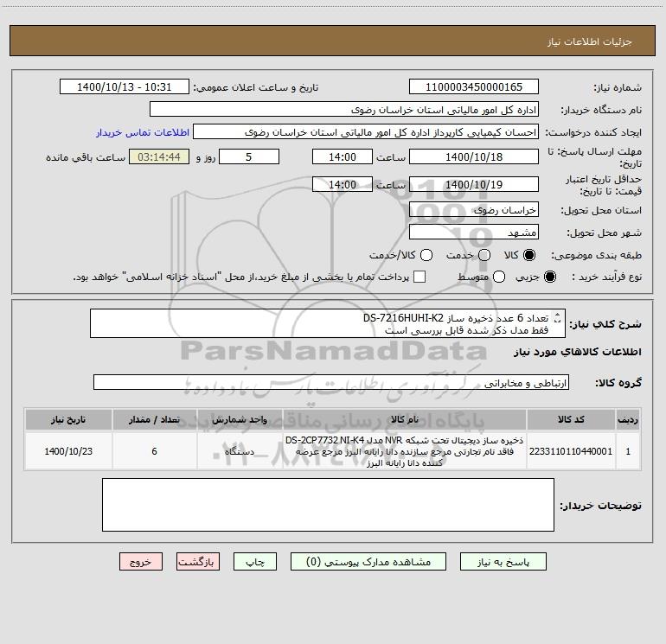Click the شرح کلی نیاز text area
Screen dimensions: 666x644
pyautogui.click(x=328, y=323)
